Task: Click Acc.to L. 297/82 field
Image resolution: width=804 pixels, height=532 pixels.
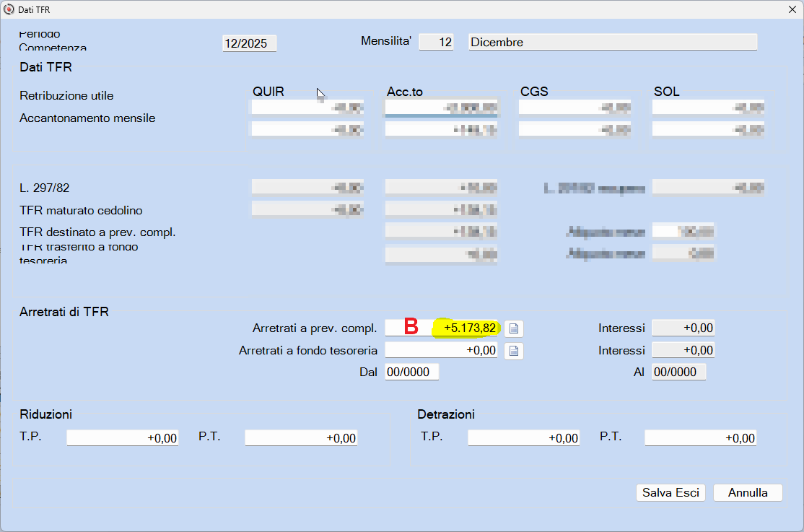Action: point(441,187)
